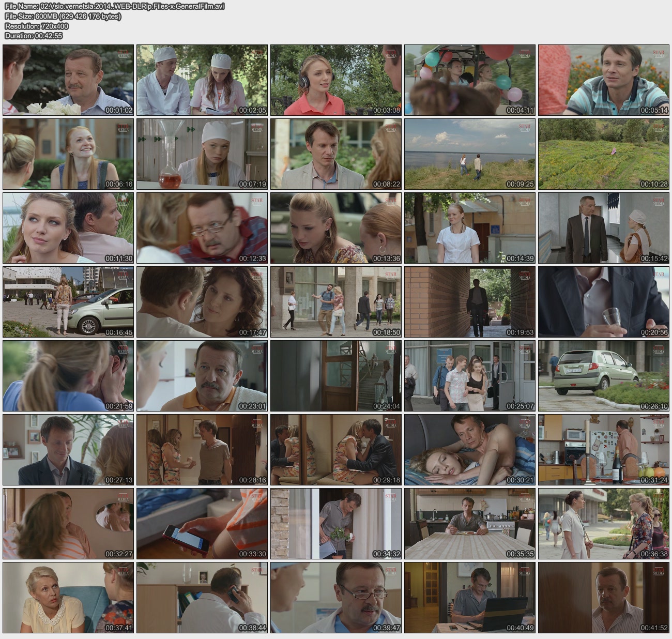Click the File Name text line
672x639 pixels.
tap(114, 6)
